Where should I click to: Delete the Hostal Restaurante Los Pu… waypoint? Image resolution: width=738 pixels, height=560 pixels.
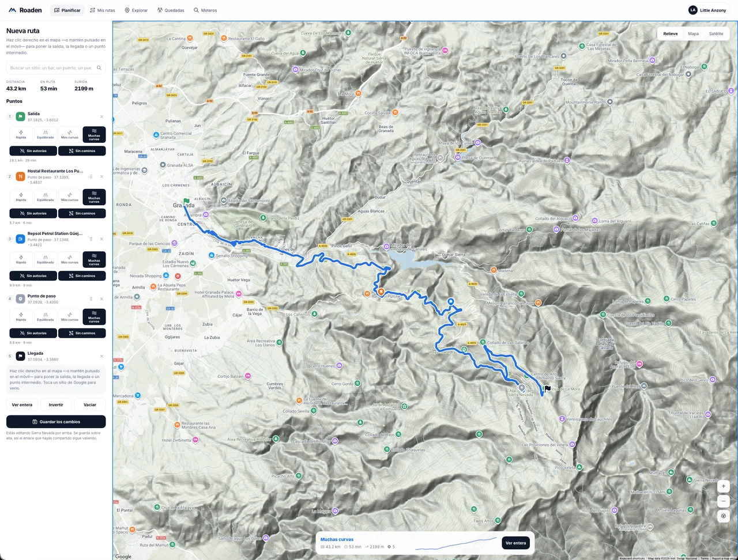(102, 176)
